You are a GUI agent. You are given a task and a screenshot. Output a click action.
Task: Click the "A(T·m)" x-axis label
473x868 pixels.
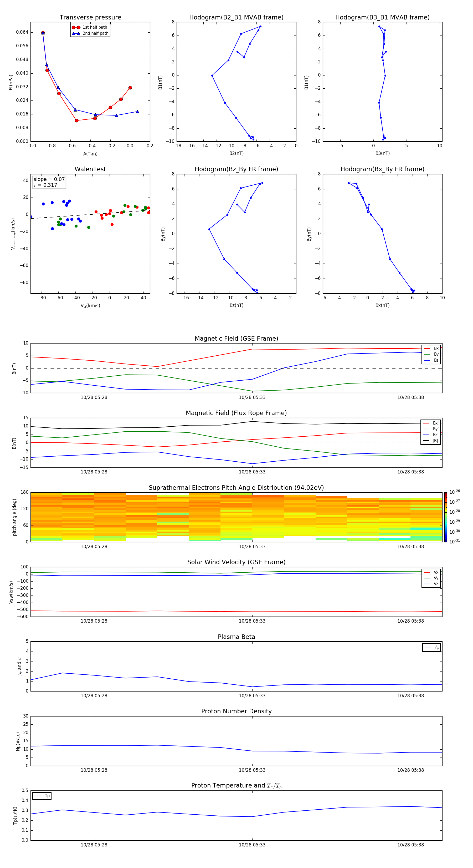click(x=90, y=154)
